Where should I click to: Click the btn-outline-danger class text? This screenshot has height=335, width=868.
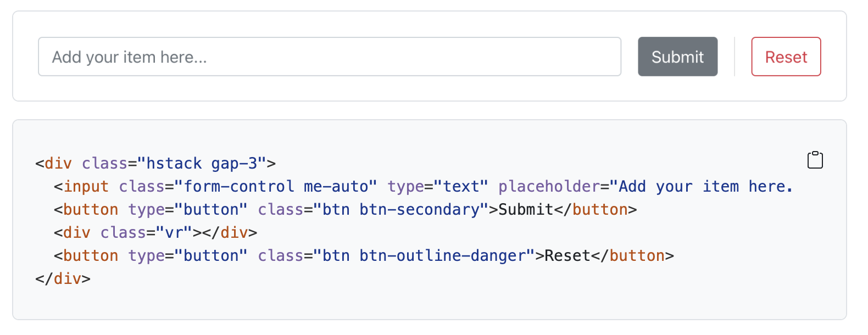point(442,255)
